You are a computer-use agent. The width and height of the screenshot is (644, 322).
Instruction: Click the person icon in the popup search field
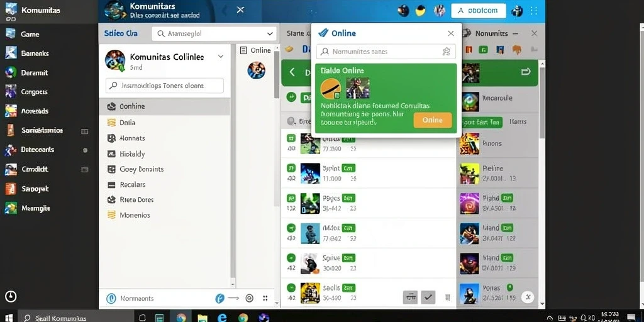coord(447,52)
